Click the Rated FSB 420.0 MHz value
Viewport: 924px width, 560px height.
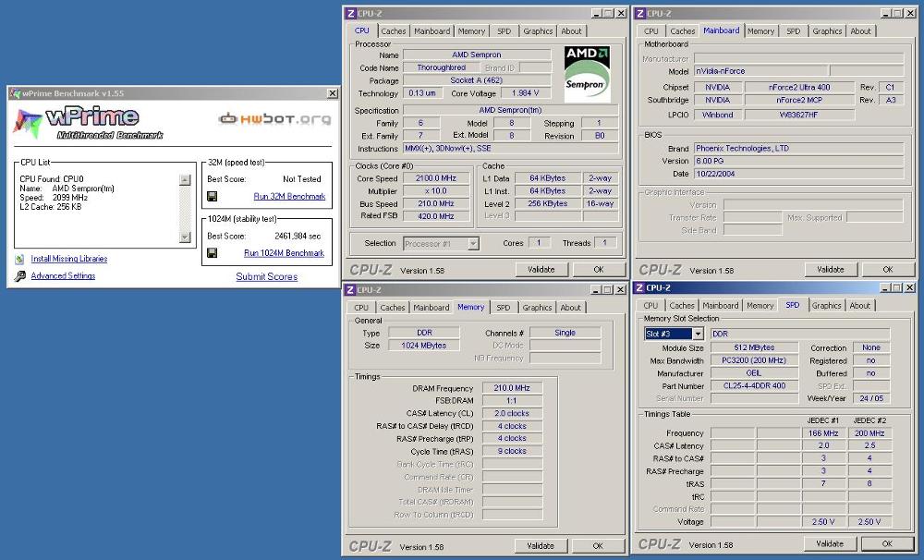click(435, 215)
